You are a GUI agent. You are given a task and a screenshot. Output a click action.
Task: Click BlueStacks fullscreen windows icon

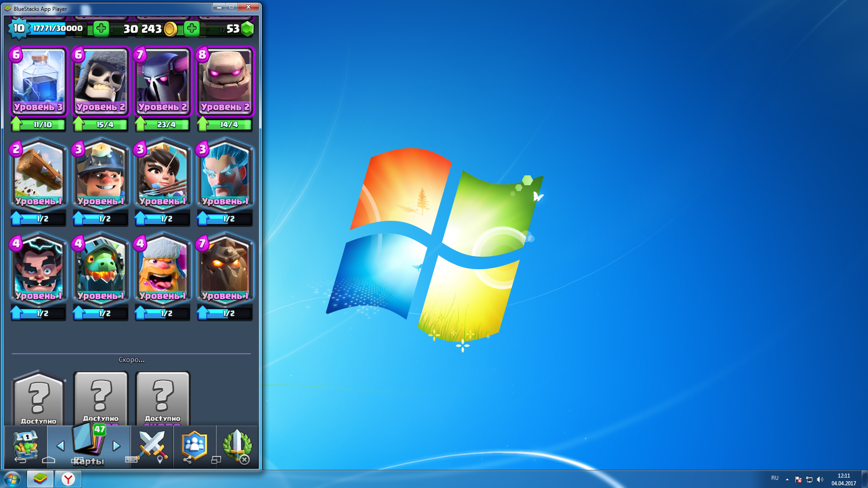tap(216, 460)
